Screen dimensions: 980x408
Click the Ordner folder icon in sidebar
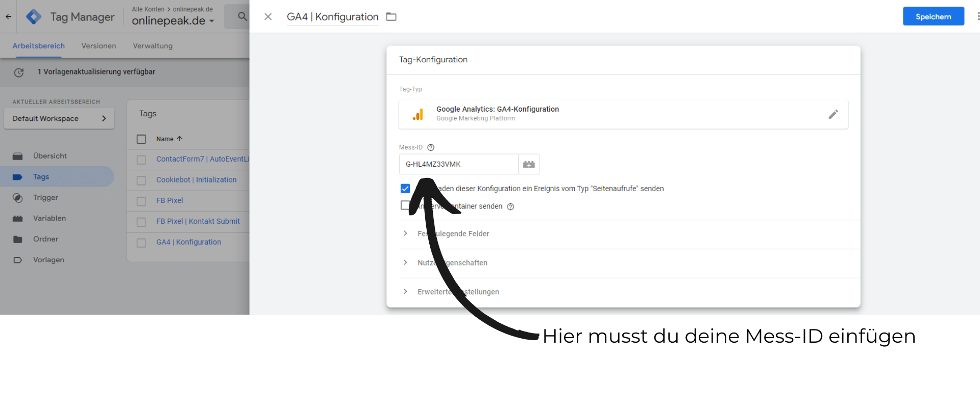(x=18, y=239)
